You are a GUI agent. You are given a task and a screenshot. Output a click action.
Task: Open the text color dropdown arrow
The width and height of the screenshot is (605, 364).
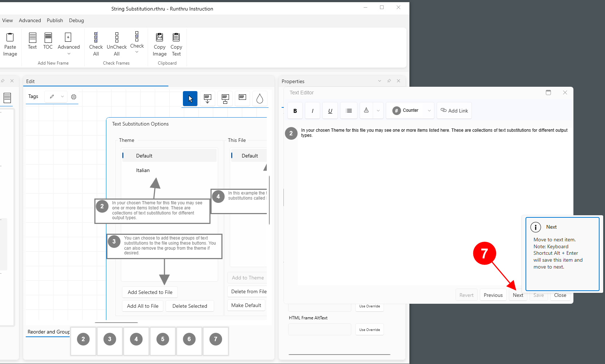pyautogui.click(x=378, y=111)
